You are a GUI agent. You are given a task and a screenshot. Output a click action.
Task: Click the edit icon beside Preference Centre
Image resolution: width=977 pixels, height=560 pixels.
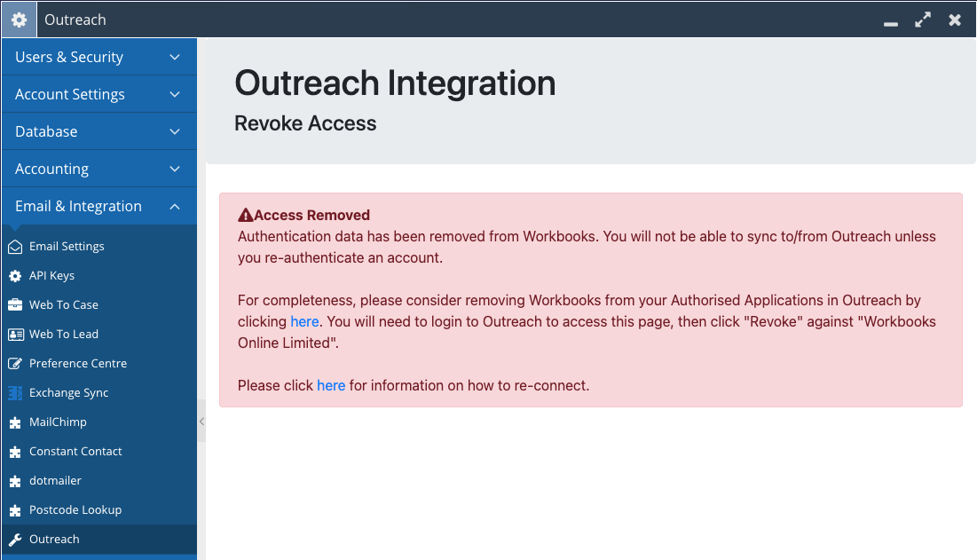coord(15,364)
